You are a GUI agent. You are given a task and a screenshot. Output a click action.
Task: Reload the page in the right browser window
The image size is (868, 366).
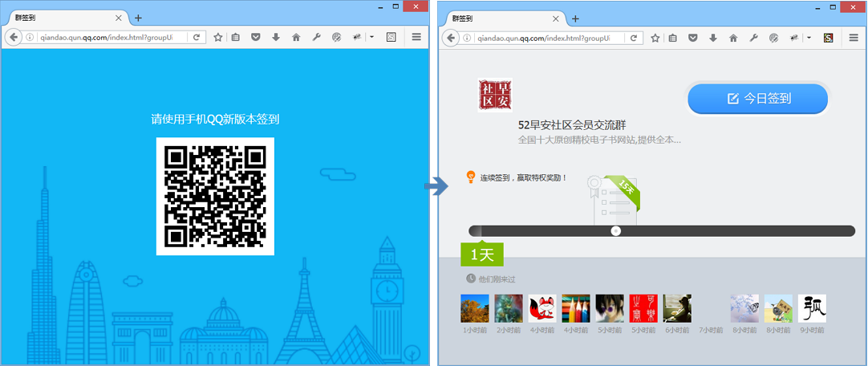[633, 37]
